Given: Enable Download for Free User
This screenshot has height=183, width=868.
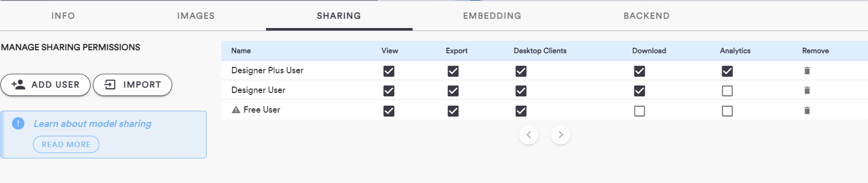Looking at the screenshot, I should 639,111.
